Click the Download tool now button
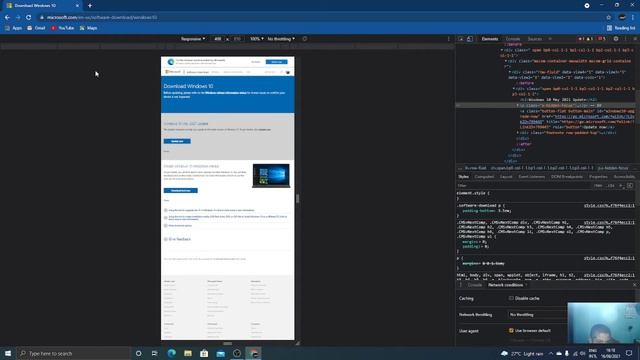This screenshot has height=360, width=640. point(180,191)
